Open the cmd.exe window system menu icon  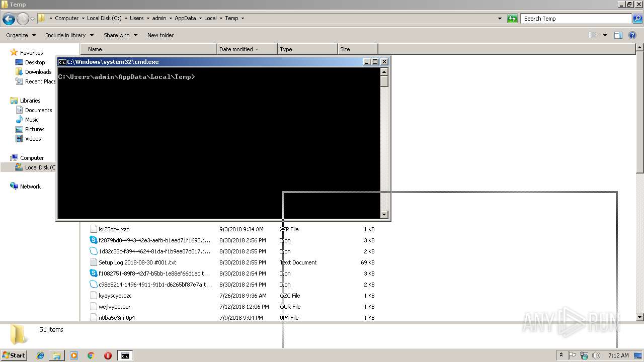[x=62, y=62]
